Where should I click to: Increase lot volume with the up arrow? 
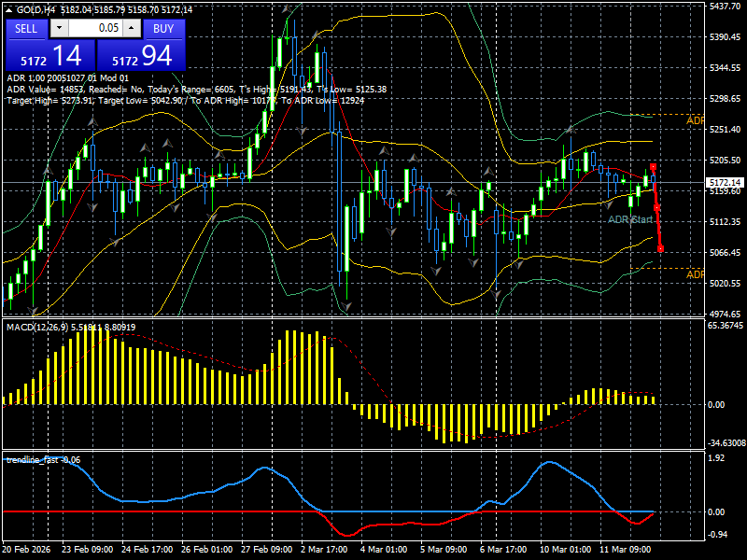pos(132,28)
